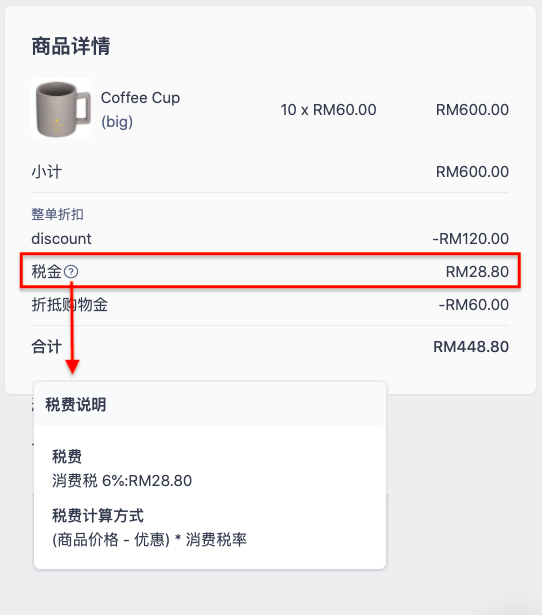
Task: Click the 税金 tax row label
Action: click(x=47, y=271)
